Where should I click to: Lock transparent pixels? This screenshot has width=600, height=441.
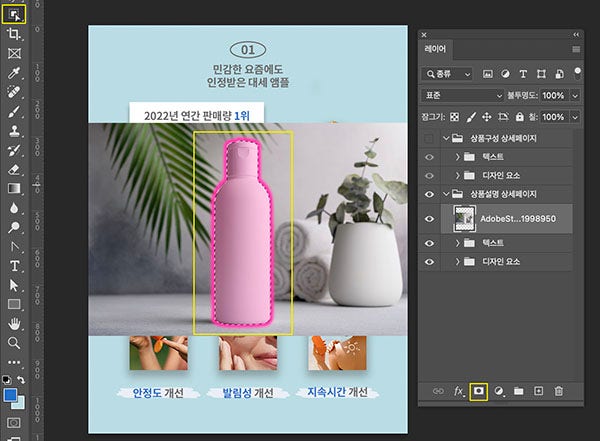454,117
